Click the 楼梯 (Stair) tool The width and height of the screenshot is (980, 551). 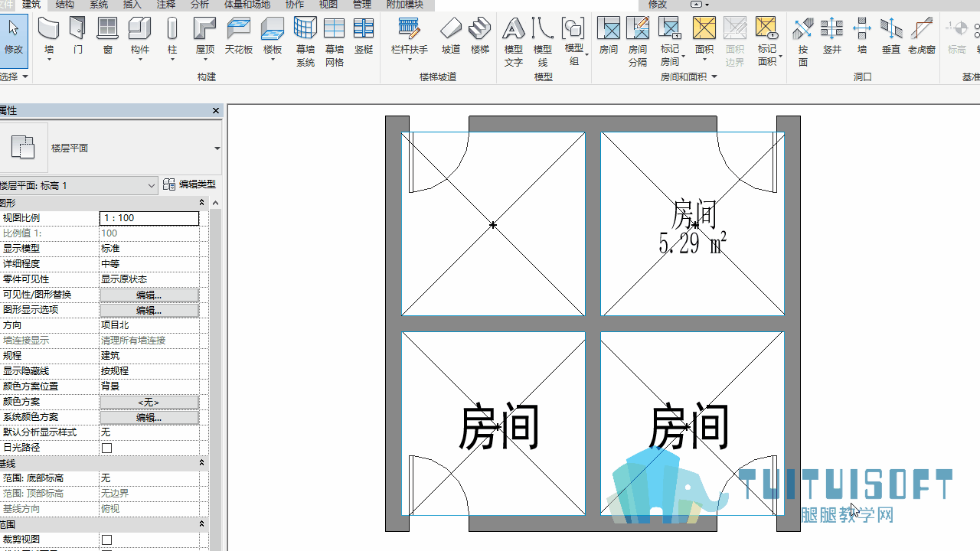tap(480, 37)
